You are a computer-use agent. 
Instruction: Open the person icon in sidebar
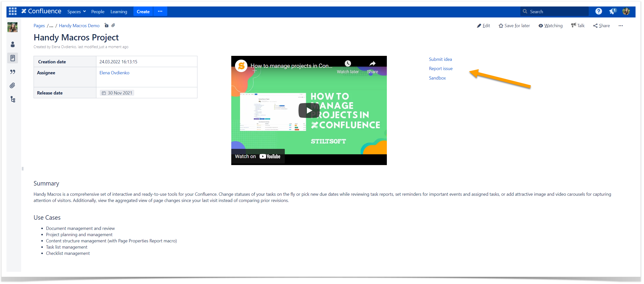pyautogui.click(x=13, y=45)
